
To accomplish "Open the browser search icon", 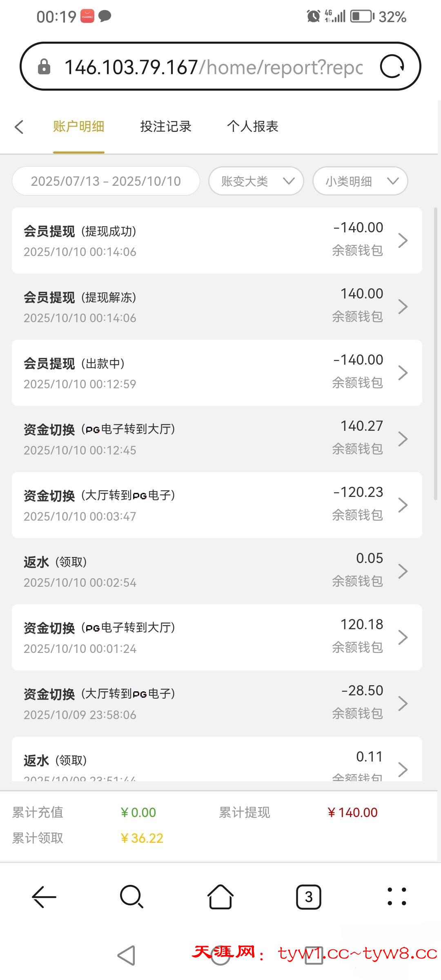I will point(131,897).
